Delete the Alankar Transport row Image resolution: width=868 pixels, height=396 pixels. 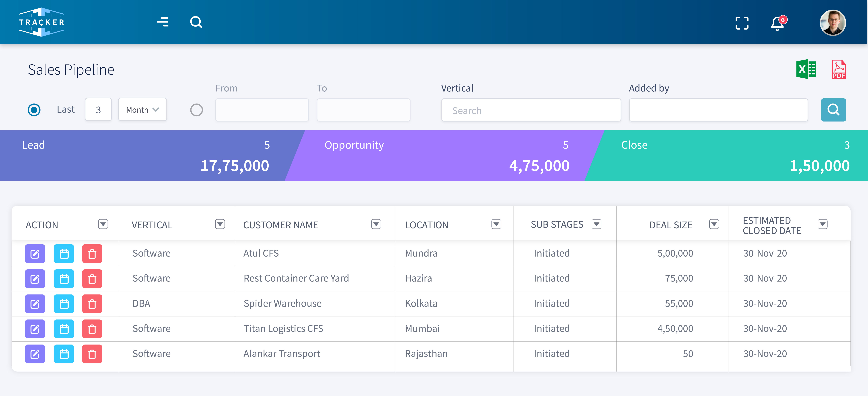[x=92, y=354]
